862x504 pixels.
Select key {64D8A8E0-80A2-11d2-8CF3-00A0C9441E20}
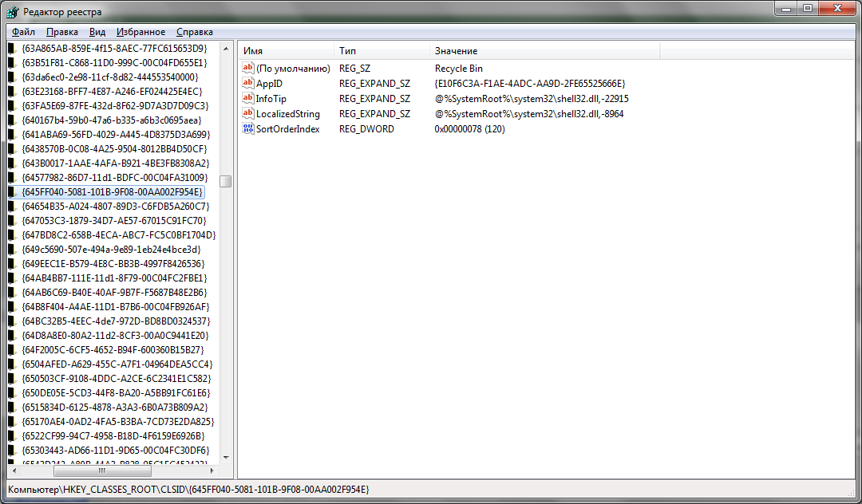click(116, 336)
